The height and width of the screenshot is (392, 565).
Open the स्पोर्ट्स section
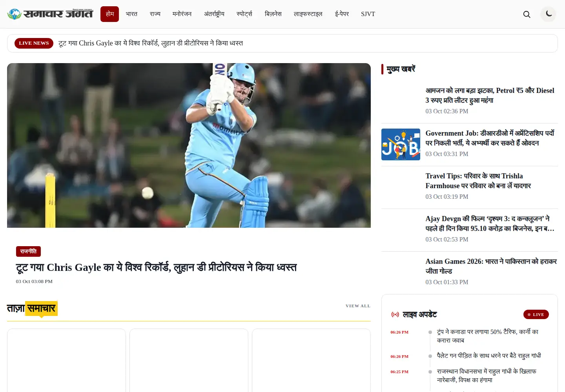244,14
